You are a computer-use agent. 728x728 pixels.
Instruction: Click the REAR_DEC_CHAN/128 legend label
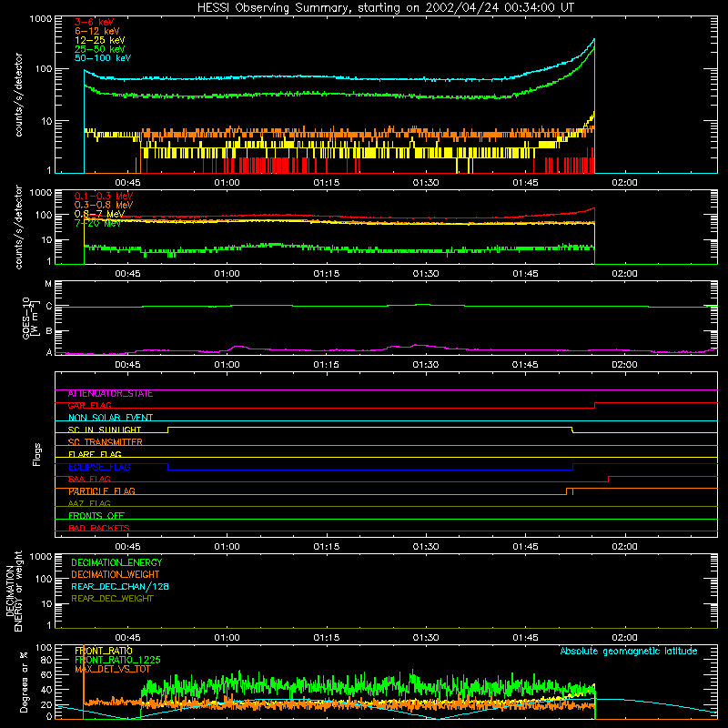point(120,587)
